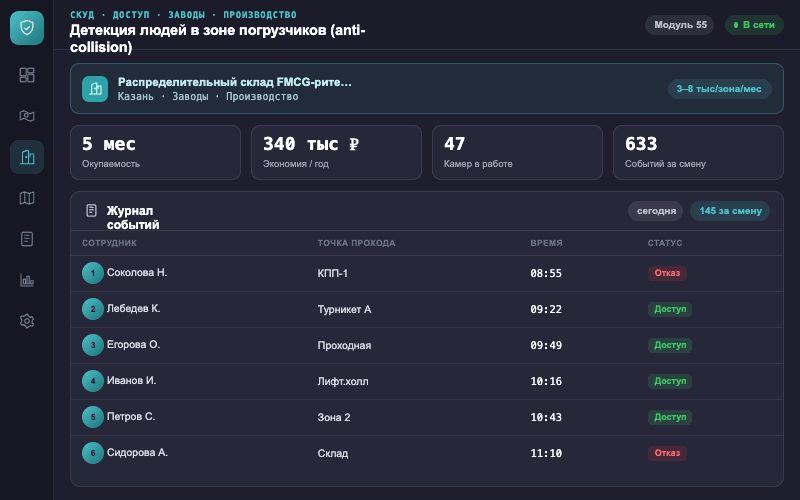800x500 pixels.
Task: Click avatar number 2 for Лебедев К.
Action: 93,309
